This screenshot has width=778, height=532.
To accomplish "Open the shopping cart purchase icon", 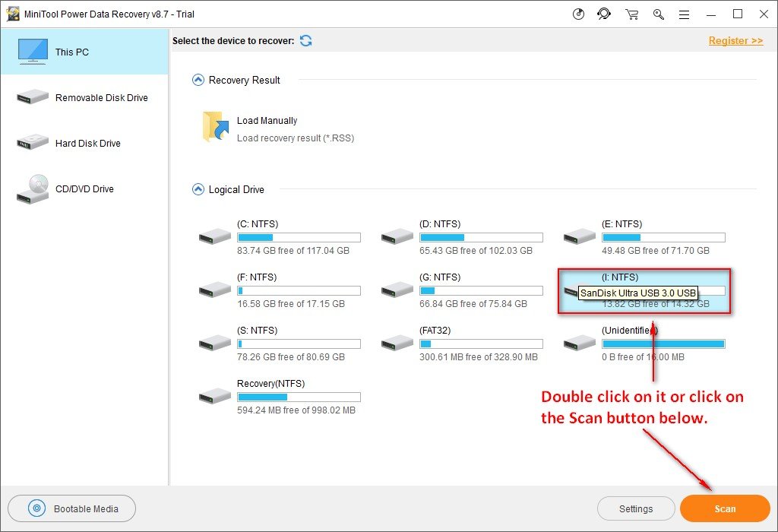I will pyautogui.click(x=631, y=14).
